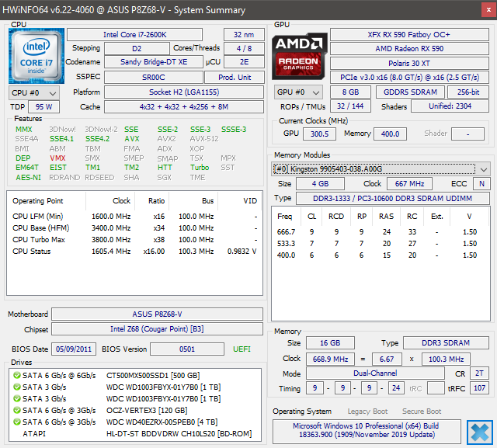Click the RAS timing column header

coord(387,217)
